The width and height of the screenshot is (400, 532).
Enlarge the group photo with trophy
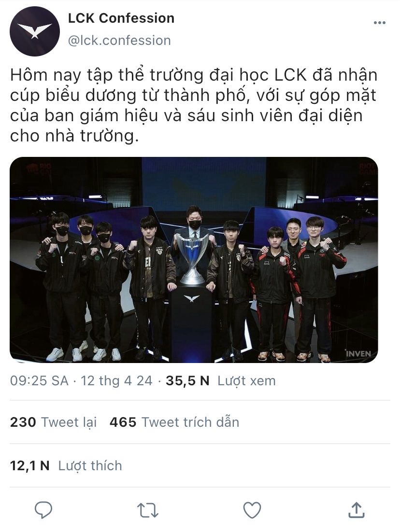coord(194,260)
